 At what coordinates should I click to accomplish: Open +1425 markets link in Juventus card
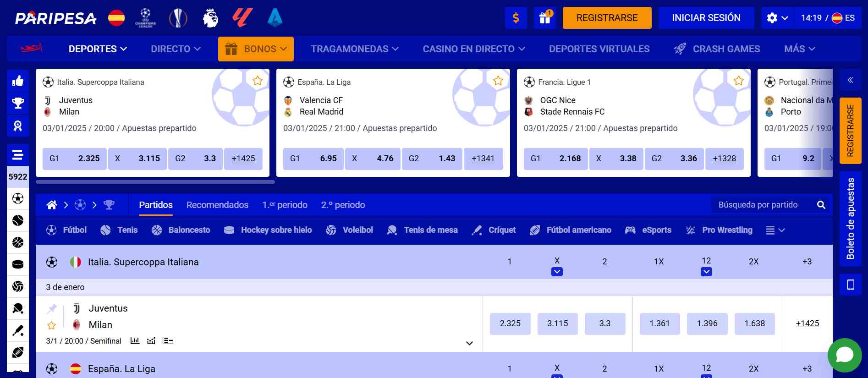point(243,159)
